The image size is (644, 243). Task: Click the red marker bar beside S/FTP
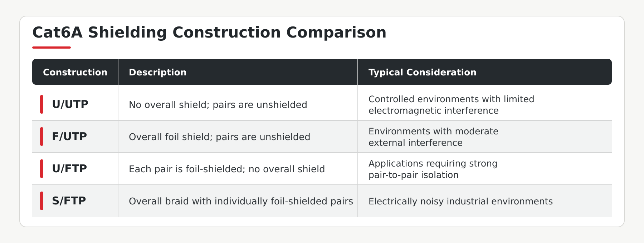coord(42,201)
